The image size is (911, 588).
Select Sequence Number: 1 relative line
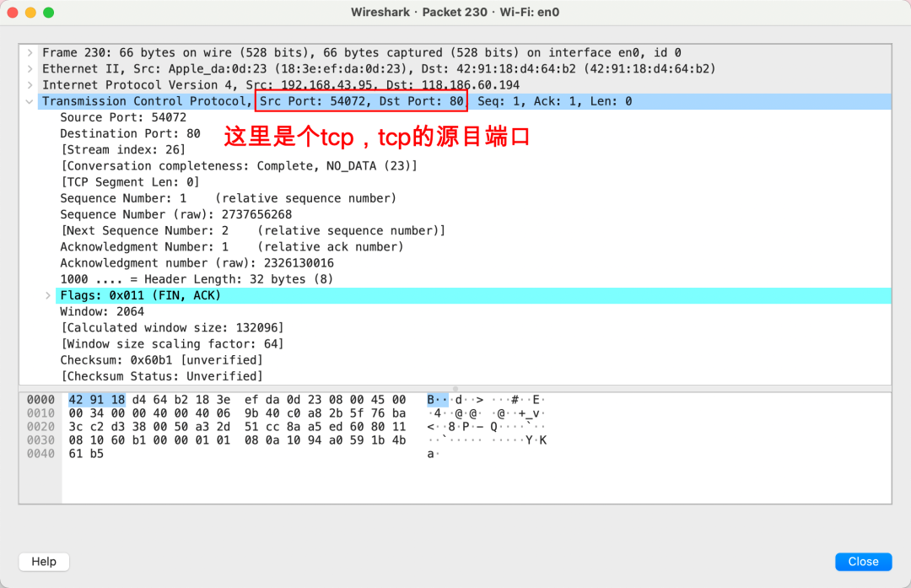tap(229, 199)
